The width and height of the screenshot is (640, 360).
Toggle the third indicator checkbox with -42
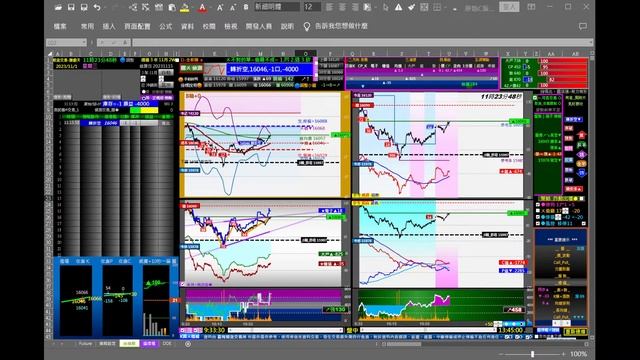538,217
